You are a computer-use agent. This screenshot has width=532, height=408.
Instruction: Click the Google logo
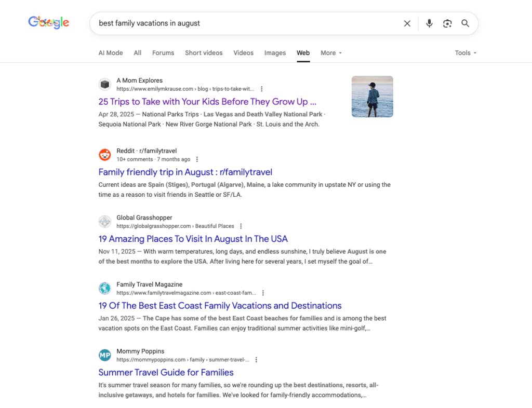click(49, 23)
